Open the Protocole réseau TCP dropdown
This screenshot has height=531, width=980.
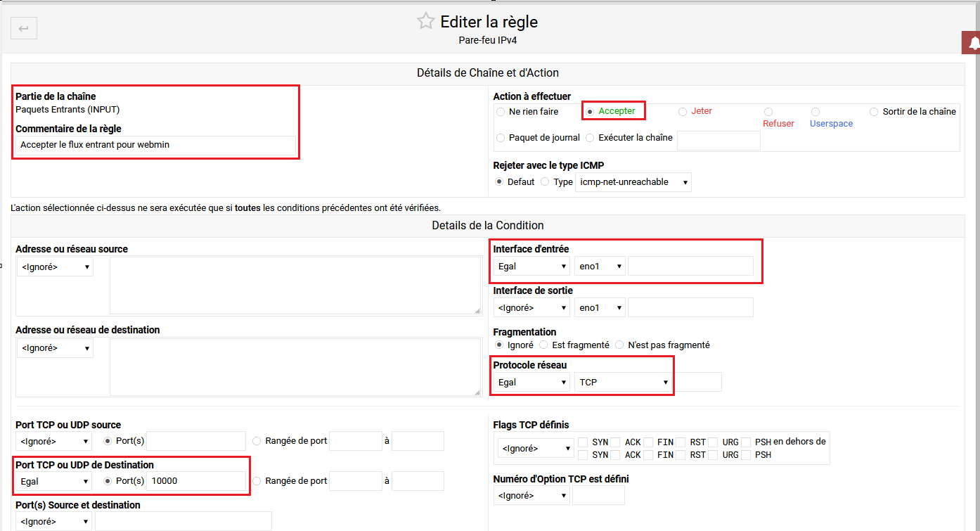click(623, 381)
